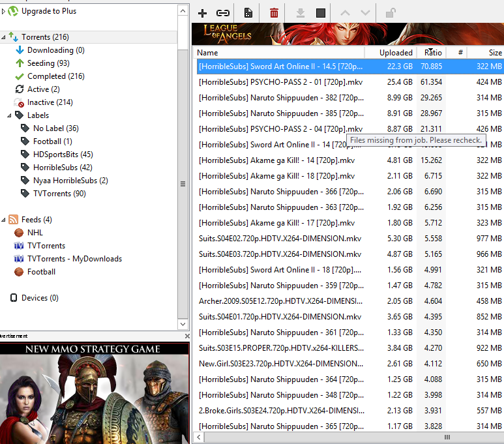The height and width of the screenshot is (444, 504).
Task: Click the Torrents up-down arrows icon
Action: (14, 37)
